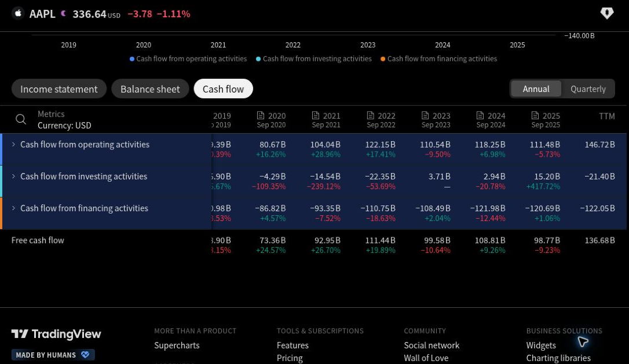Image resolution: width=629 pixels, height=364 pixels.
Task: Open the 2021 report document icon
Action: pos(316,116)
